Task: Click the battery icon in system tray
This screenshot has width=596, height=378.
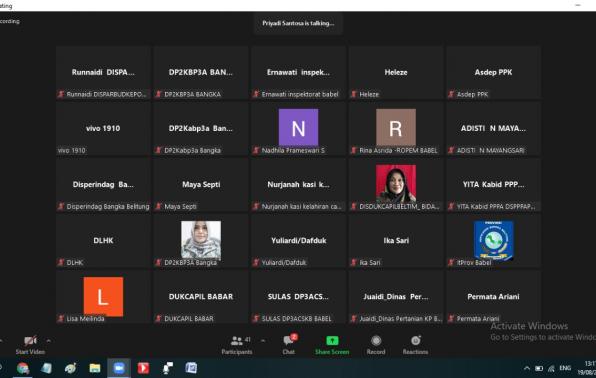Action: tap(539, 368)
